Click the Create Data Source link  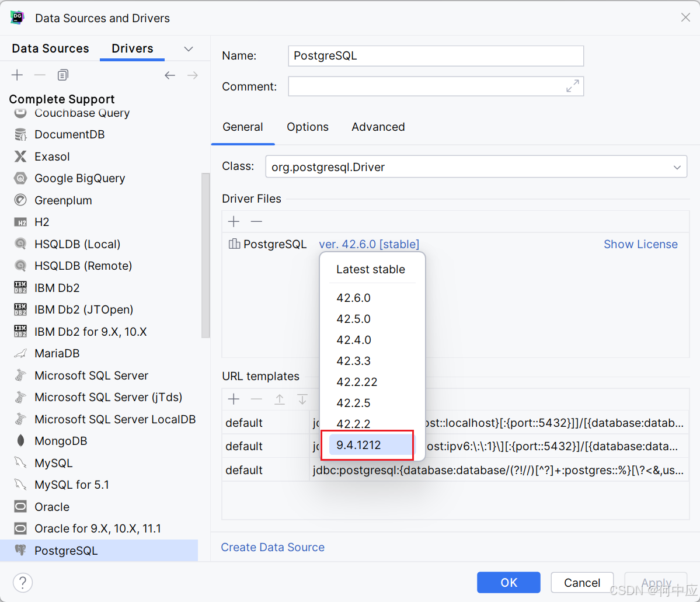[273, 547]
